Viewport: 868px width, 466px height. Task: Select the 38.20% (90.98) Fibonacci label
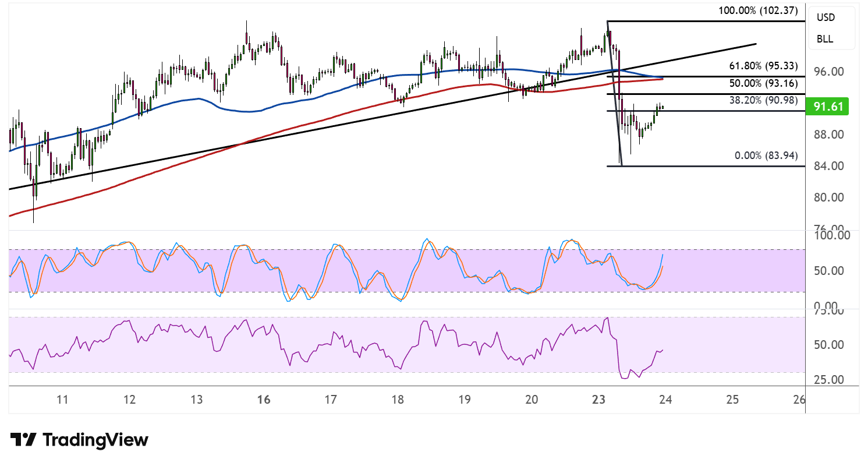pyautogui.click(x=763, y=100)
